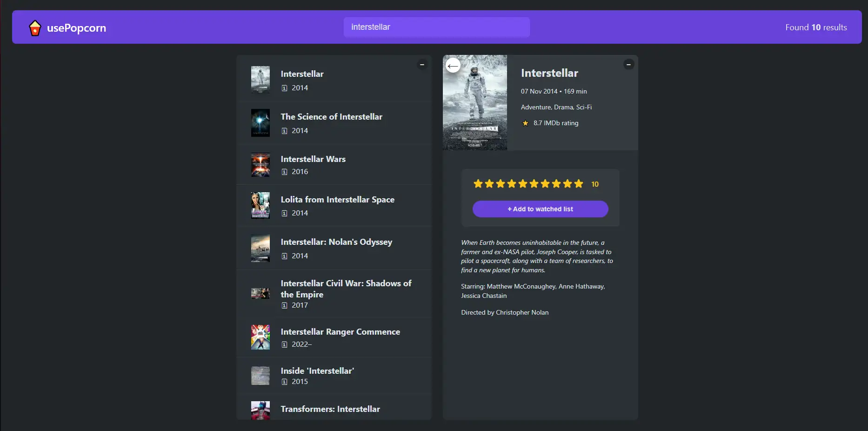Select Transformers: Interstellar from the results
The height and width of the screenshot is (431, 868).
[330, 409]
